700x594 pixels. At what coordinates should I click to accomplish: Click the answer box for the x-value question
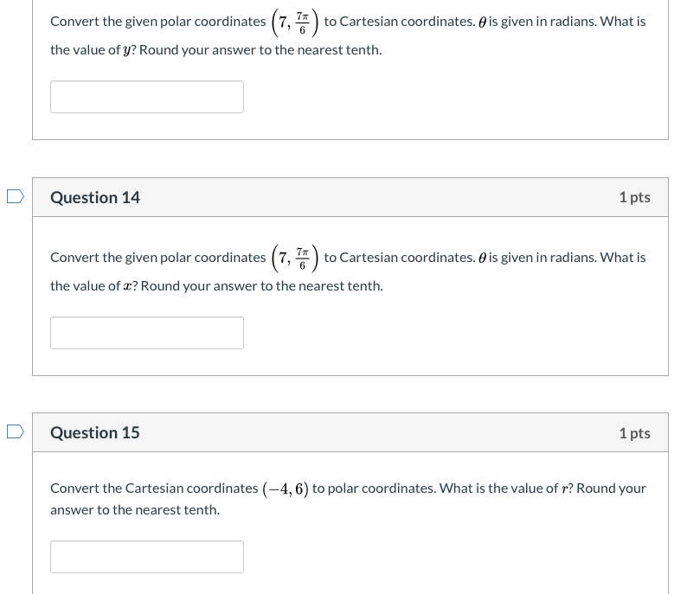click(147, 332)
